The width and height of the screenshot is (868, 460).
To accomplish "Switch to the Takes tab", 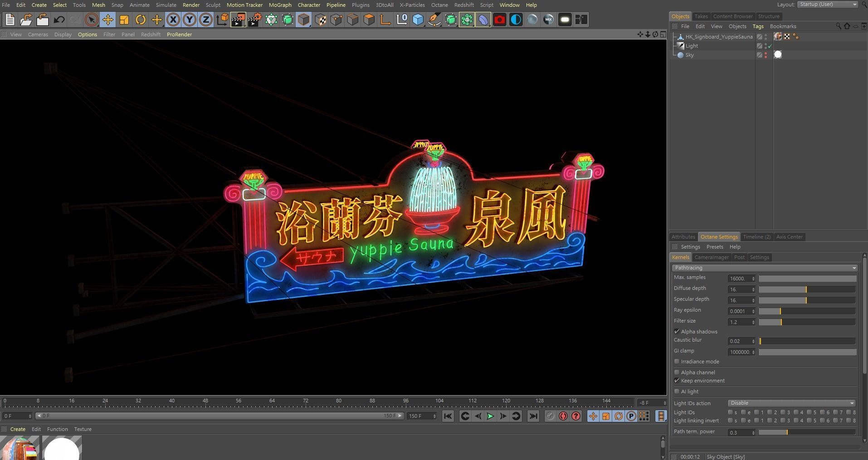I will [x=701, y=16].
